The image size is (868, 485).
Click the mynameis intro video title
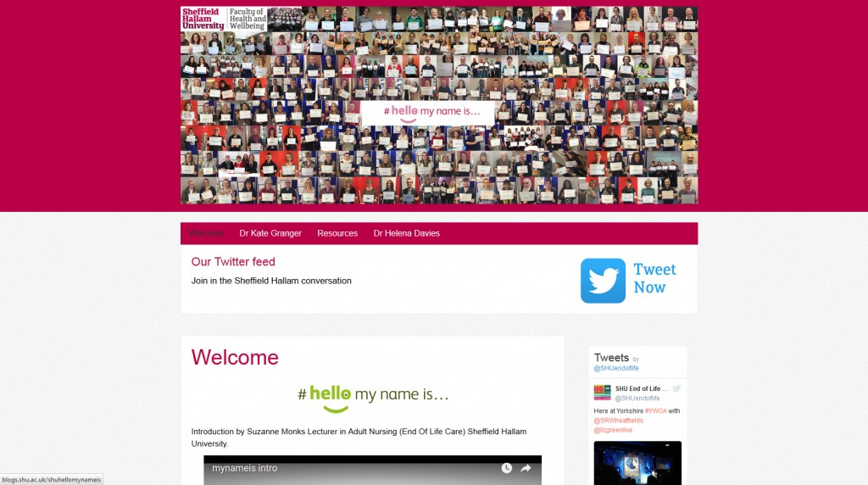pos(244,468)
